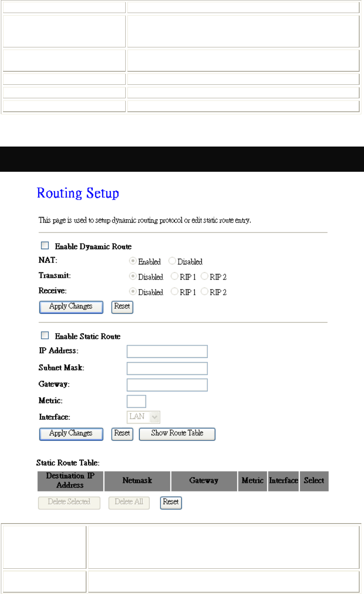The width and height of the screenshot is (364, 594).
Task: Click the Routing Setup heading
Action: point(78,193)
